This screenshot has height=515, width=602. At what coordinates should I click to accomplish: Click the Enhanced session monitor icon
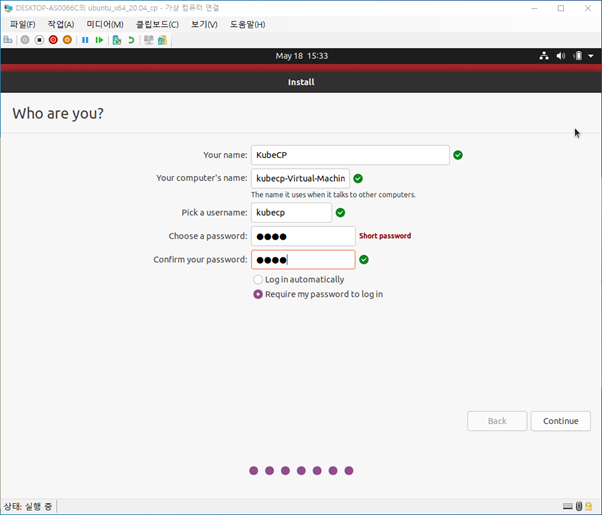(x=149, y=40)
